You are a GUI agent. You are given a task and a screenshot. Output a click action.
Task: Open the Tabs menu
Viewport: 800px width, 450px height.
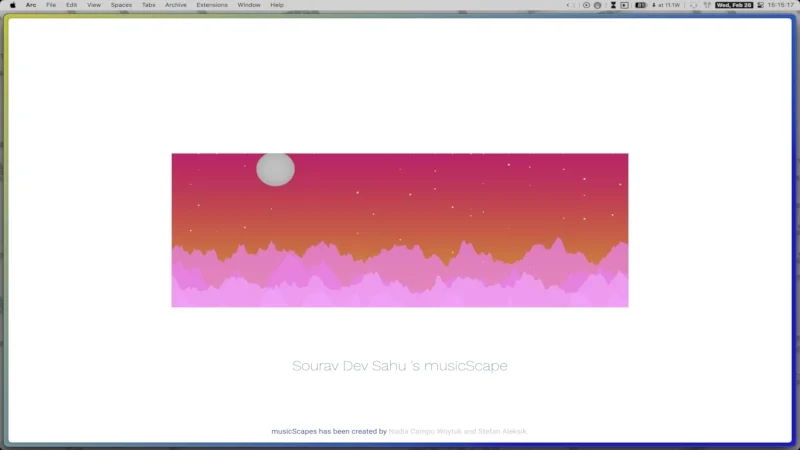[148, 5]
